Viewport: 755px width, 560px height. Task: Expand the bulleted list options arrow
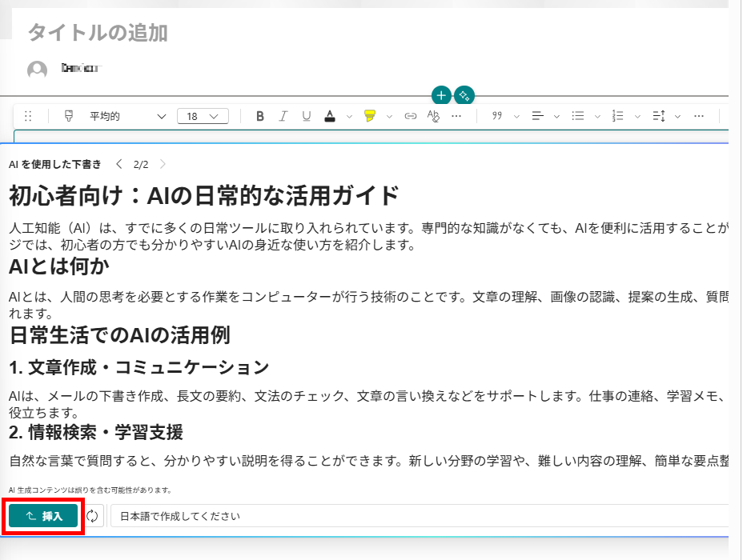click(596, 117)
